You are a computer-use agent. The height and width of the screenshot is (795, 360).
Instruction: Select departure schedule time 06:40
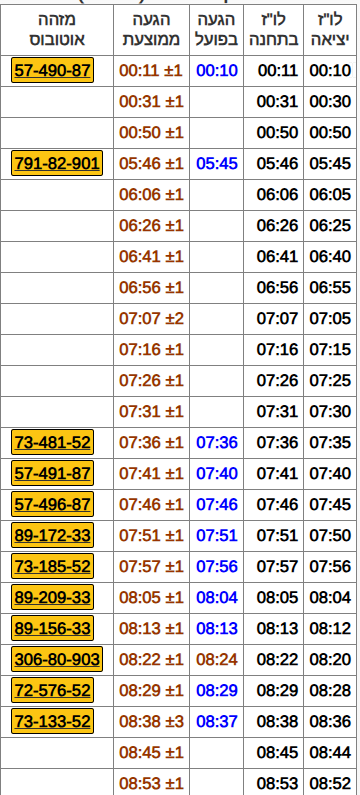tap(330, 257)
